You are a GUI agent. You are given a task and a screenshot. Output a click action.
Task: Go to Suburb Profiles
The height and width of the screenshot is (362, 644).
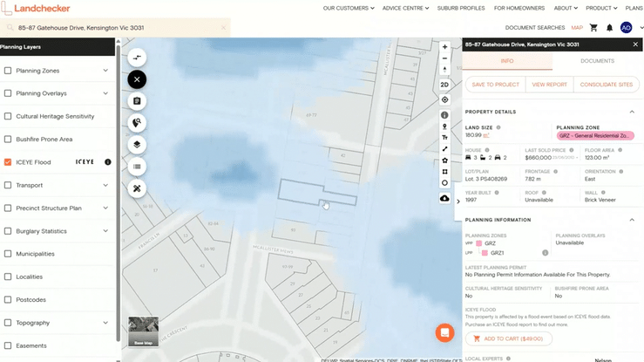tap(461, 8)
